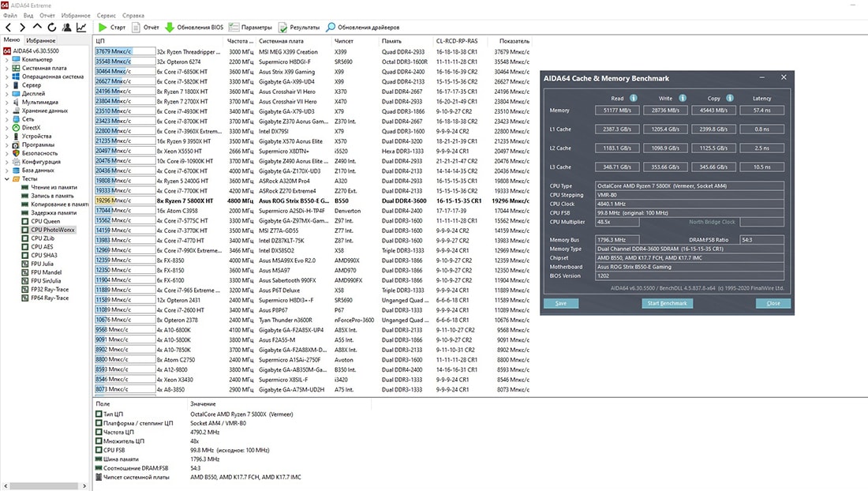Expand the Системная плата tree node

[7, 68]
